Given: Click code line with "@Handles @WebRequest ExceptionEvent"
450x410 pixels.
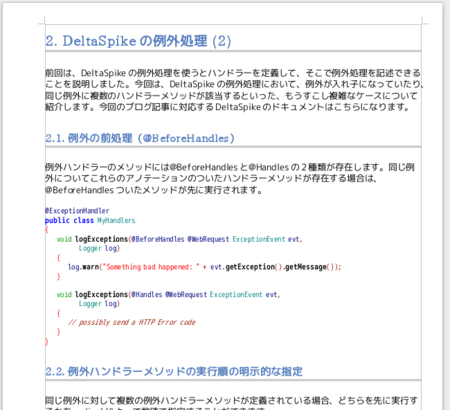Looking at the screenshot, I should point(168,294).
